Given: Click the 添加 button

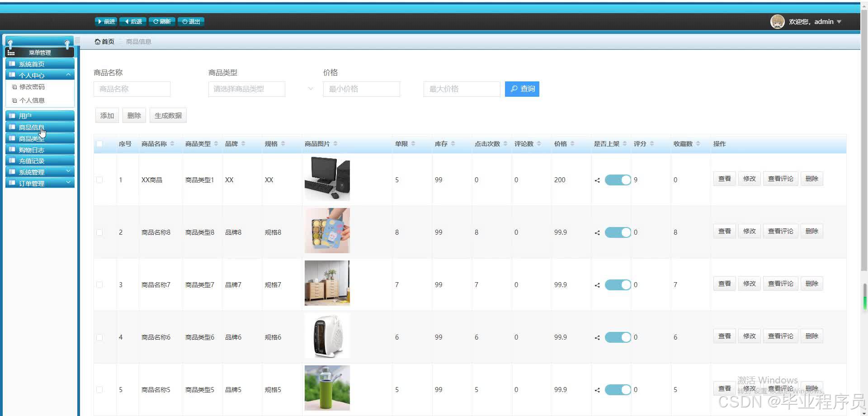Looking at the screenshot, I should click(x=107, y=116).
